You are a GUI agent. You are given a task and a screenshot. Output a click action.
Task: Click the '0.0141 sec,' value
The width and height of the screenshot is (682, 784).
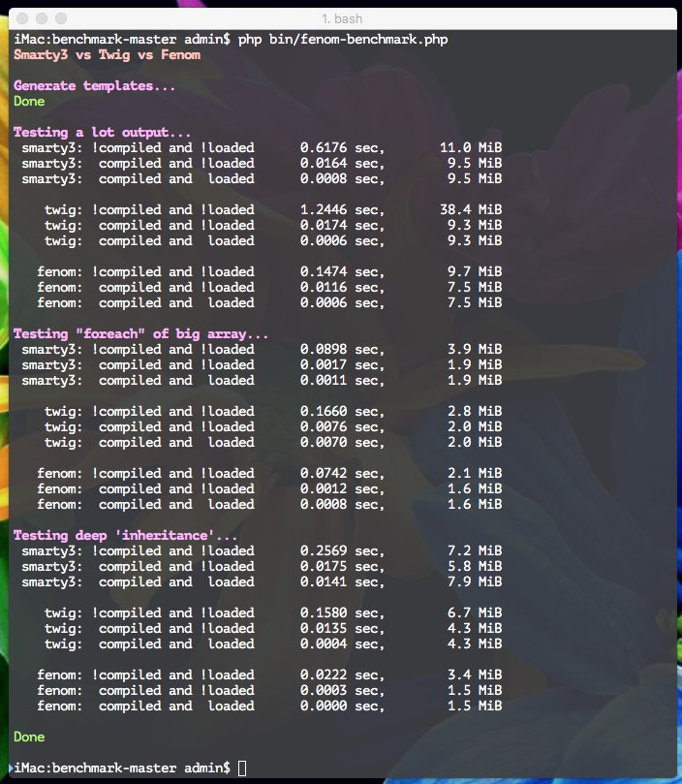coord(342,582)
